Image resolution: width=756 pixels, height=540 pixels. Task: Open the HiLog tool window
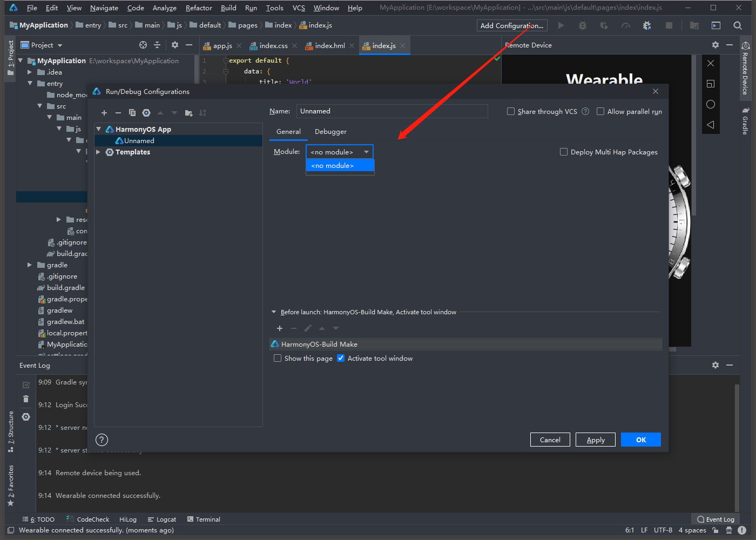(x=128, y=519)
